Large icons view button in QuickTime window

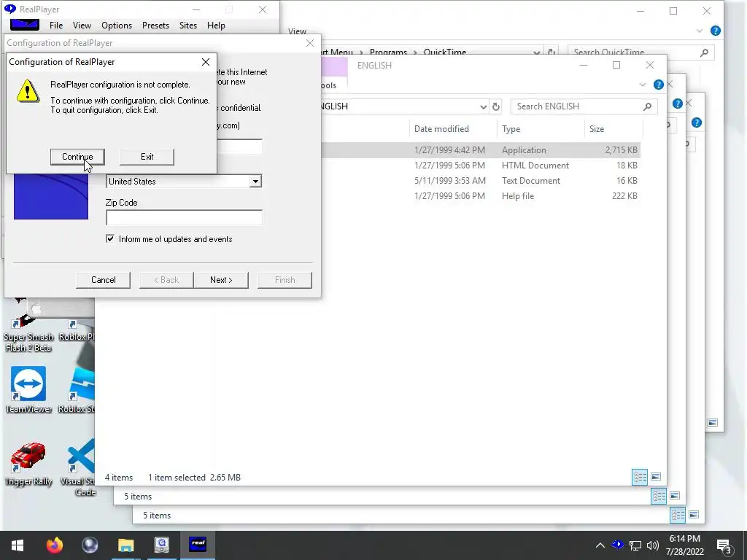point(713,422)
